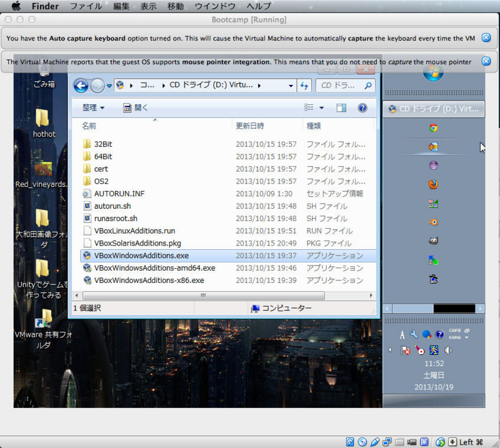This screenshot has width=500, height=448.
Task: Open the IME wrench tools icon
Action: [x=414, y=334]
